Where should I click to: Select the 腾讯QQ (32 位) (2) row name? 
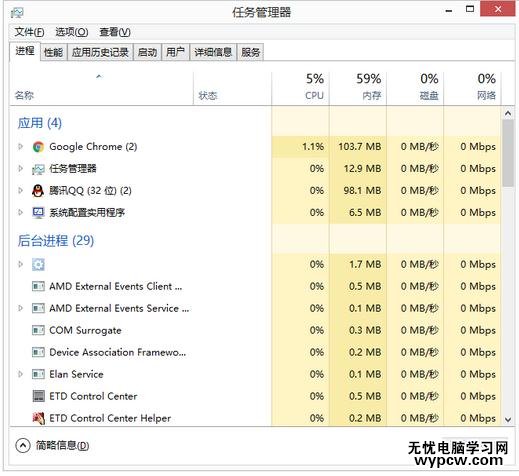(x=90, y=191)
